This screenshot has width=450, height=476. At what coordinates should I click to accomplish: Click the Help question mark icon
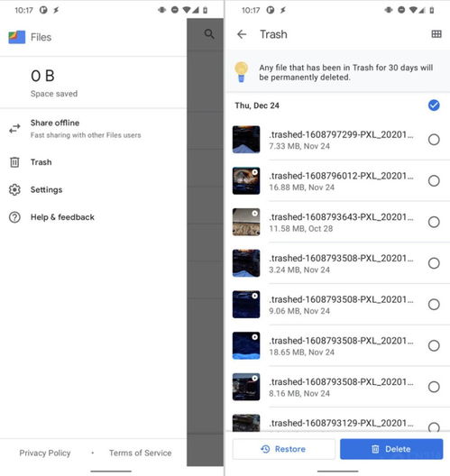(14, 217)
